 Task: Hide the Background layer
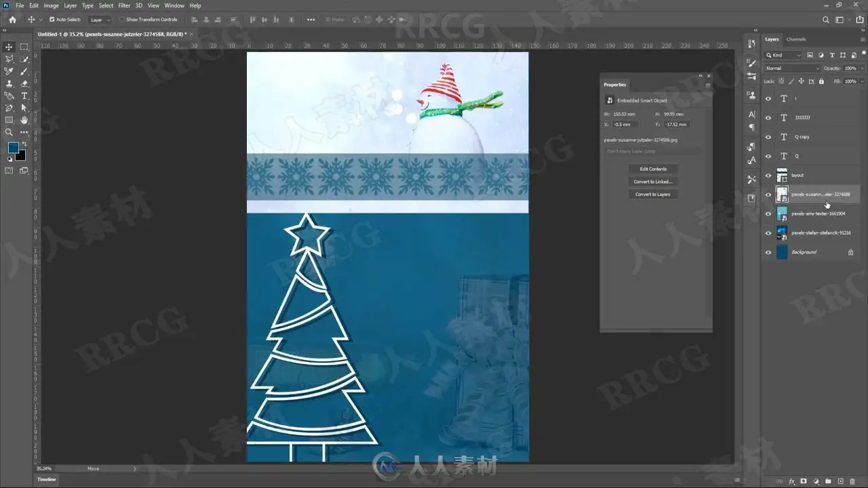pos(768,252)
